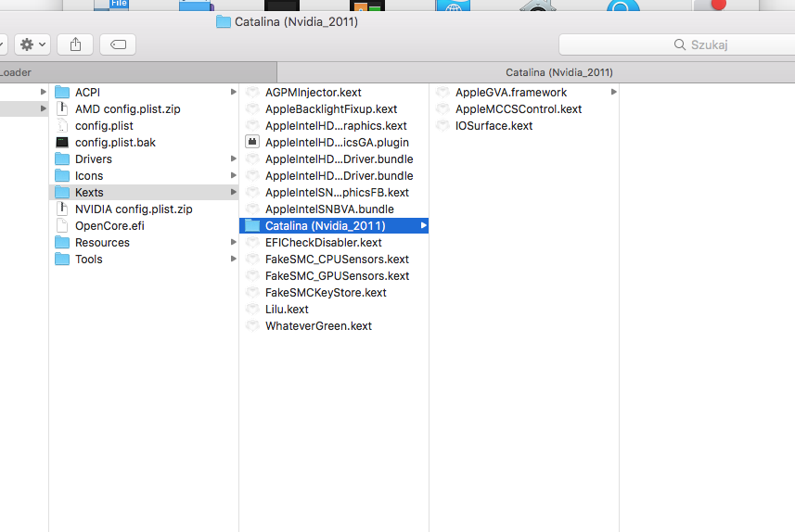Select the OpenCore.efi file icon
795x532 pixels.
click(62, 226)
